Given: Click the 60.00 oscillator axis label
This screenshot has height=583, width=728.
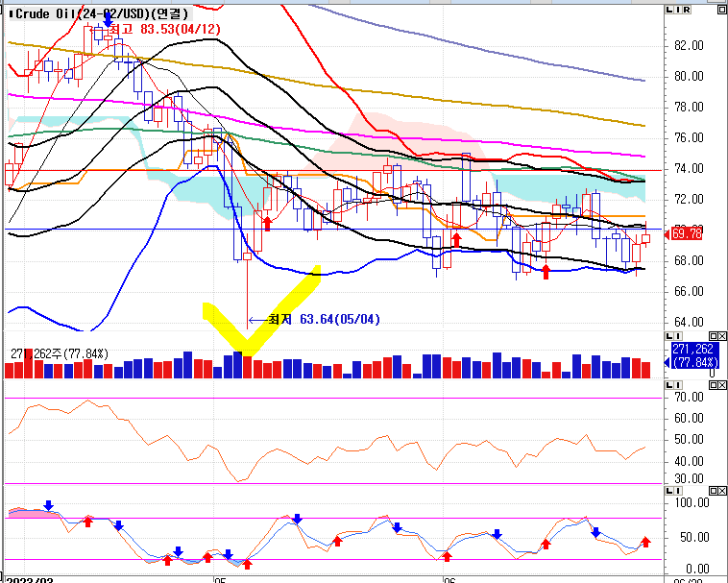Looking at the screenshot, I should pyautogui.click(x=689, y=418).
